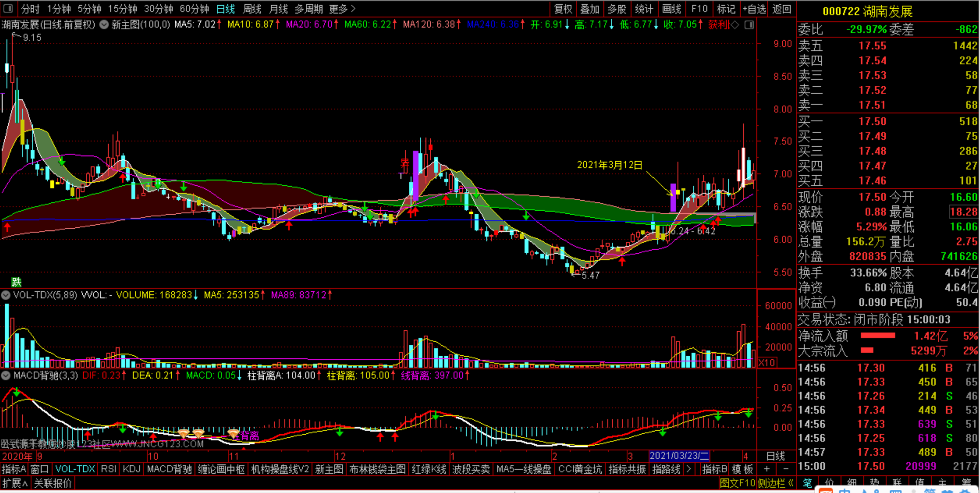Select the 30分钟 period tab

coord(159,9)
